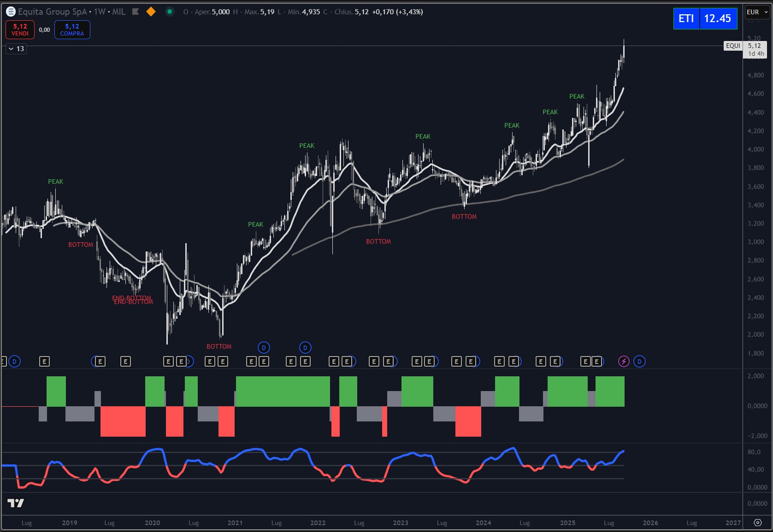Click the dividend D marker right of lightning icon
The image size is (773, 532).
click(639, 362)
